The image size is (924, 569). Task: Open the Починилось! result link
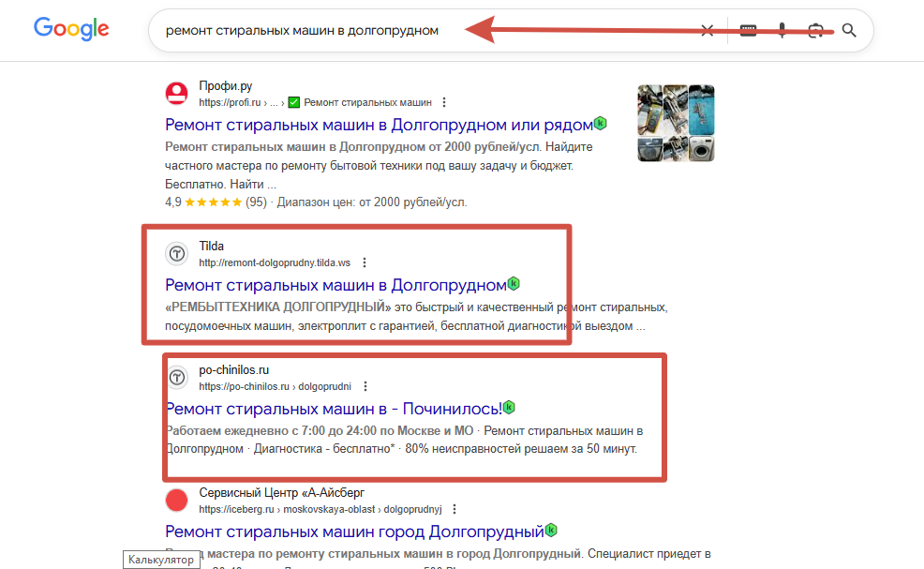[x=335, y=409]
